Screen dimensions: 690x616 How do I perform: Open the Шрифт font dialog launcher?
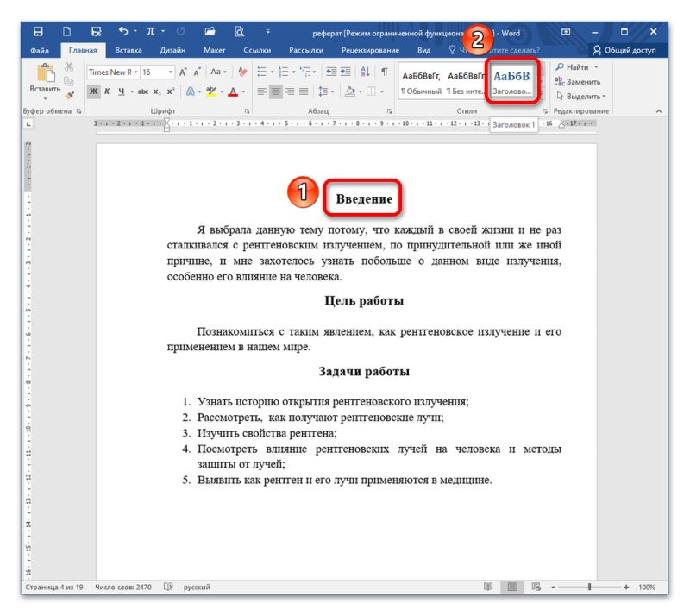coord(247,111)
